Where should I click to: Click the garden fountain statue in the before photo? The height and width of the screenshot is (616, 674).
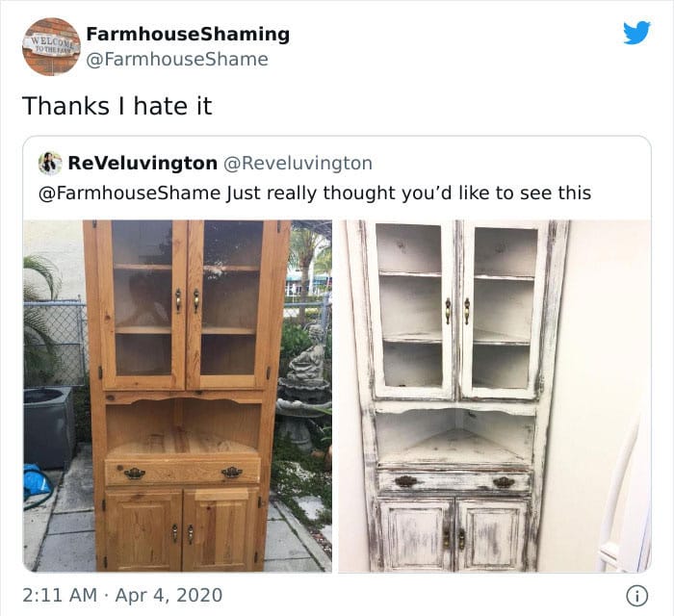304,387
